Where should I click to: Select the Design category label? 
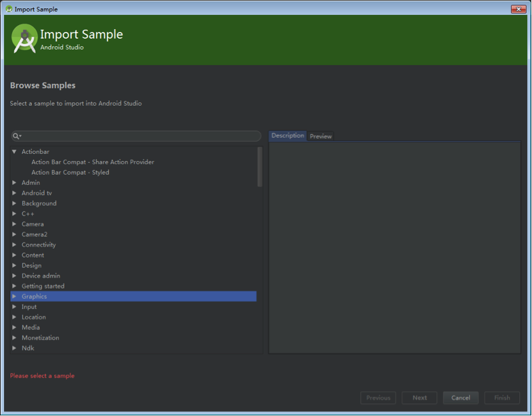[32, 265]
